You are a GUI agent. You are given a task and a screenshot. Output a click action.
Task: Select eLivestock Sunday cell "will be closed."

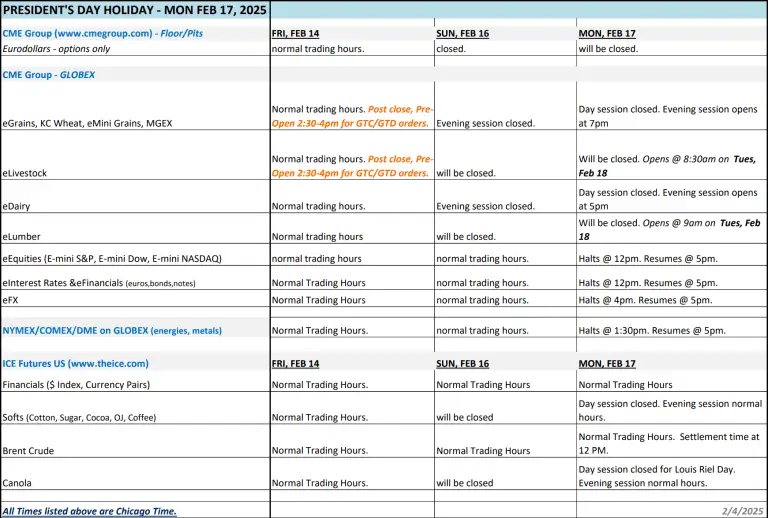466,173
